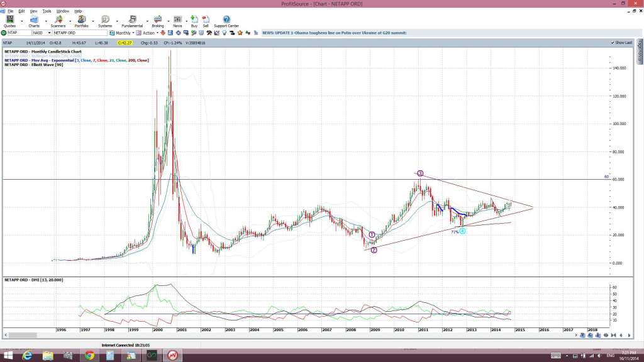This screenshot has height=362, width=644.
Task: Open the Window menu
Action: [62, 11]
